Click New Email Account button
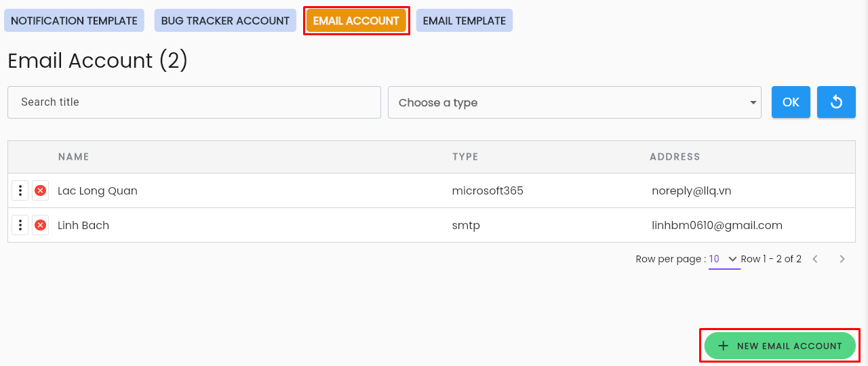 click(x=780, y=346)
